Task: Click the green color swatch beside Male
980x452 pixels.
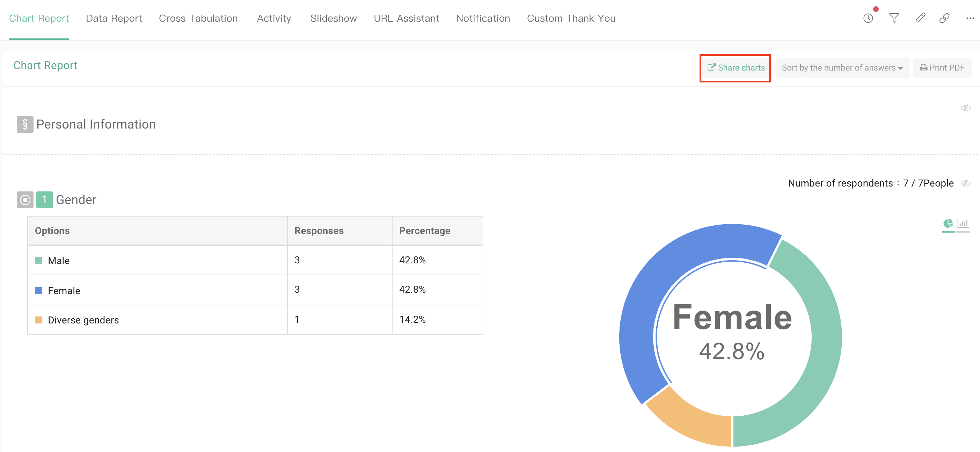Action: tap(38, 260)
